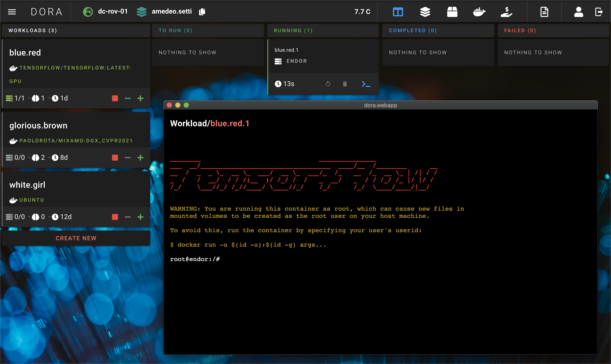This screenshot has height=364, width=611.
Task: Stop the glorious.brown workload
Action: [115, 158]
